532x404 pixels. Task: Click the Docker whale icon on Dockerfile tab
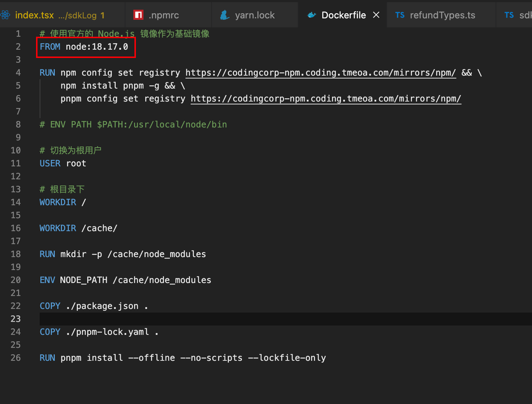(x=312, y=15)
